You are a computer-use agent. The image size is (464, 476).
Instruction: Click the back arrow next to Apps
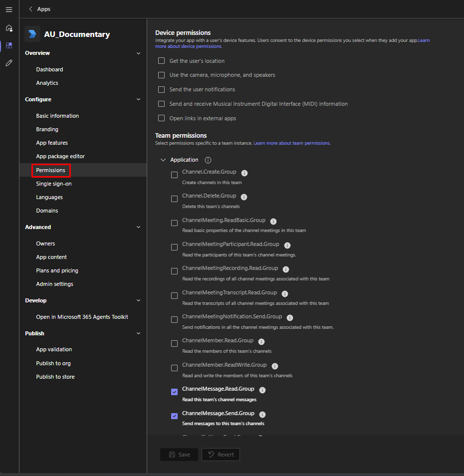click(x=31, y=9)
